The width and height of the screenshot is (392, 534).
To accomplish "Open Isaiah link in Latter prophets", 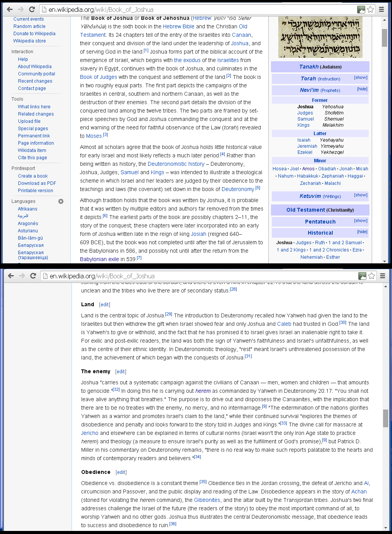I will 304,140.
